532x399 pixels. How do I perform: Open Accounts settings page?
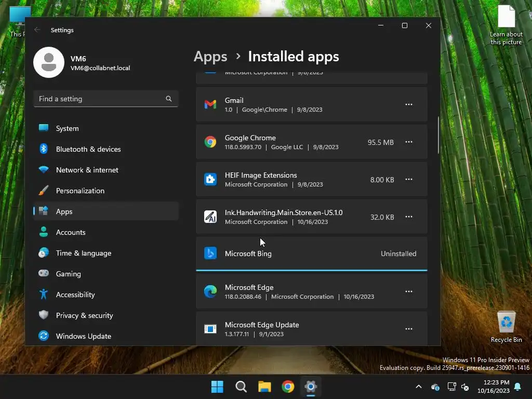pyautogui.click(x=106, y=232)
